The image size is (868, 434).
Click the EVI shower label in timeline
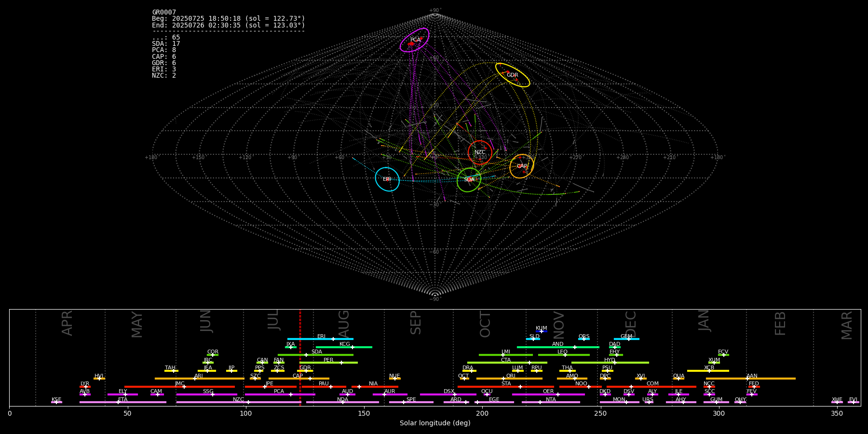click(853, 400)
